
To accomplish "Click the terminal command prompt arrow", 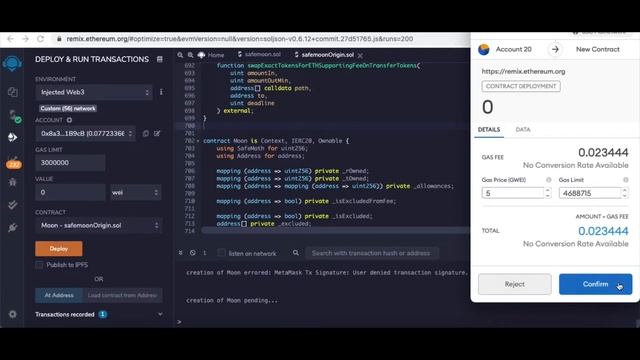I will pyautogui.click(x=179, y=322).
